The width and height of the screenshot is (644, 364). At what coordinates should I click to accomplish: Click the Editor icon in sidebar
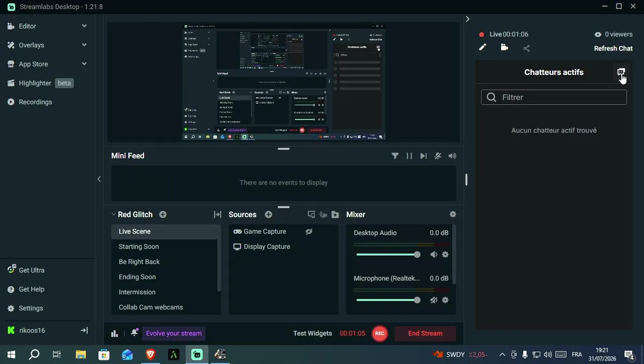coord(11,26)
